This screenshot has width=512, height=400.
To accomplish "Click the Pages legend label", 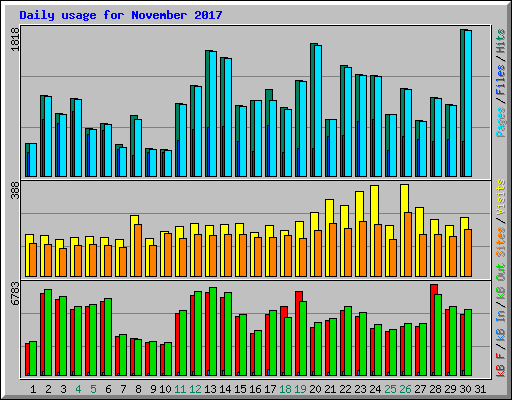I will (500, 122).
